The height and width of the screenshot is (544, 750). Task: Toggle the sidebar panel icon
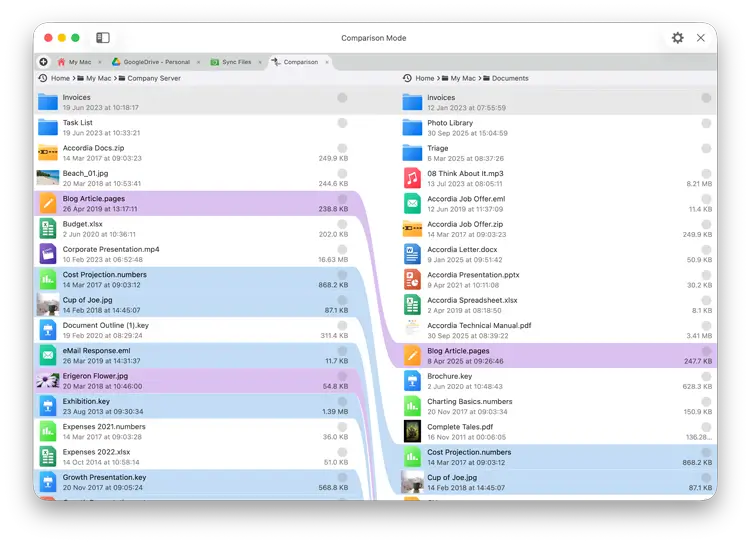click(103, 38)
